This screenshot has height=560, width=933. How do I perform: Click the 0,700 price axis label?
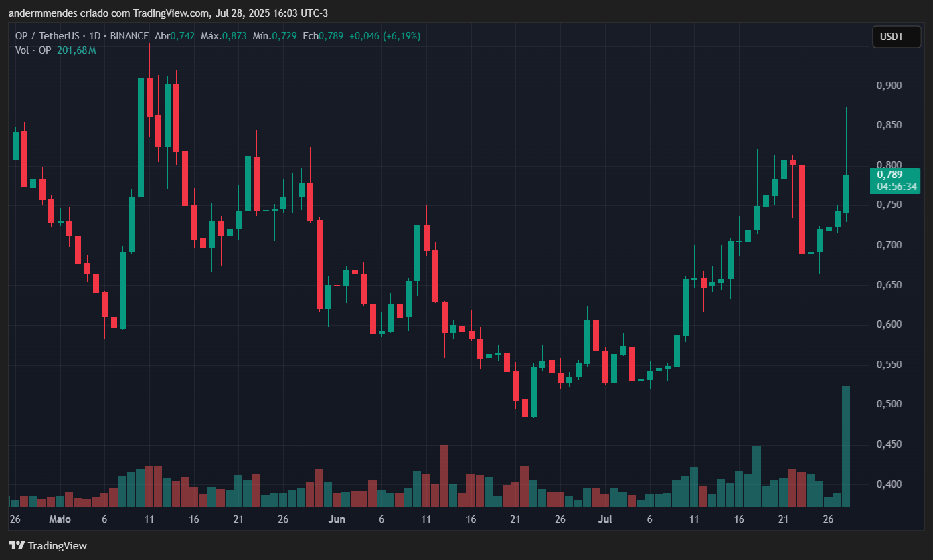[x=889, y=245]
